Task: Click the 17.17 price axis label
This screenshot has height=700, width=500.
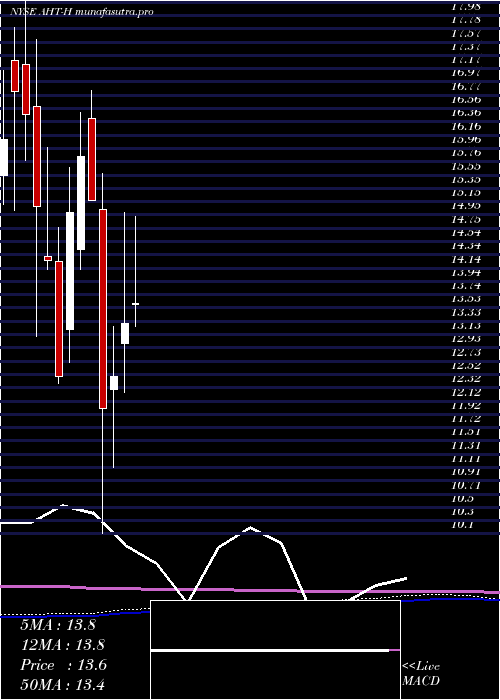Action: coord(466,59)
